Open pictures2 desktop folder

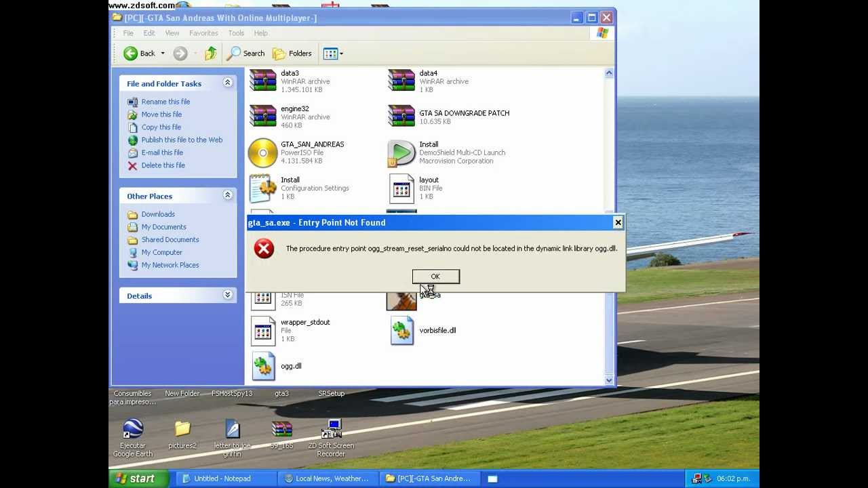pos(182,429)
